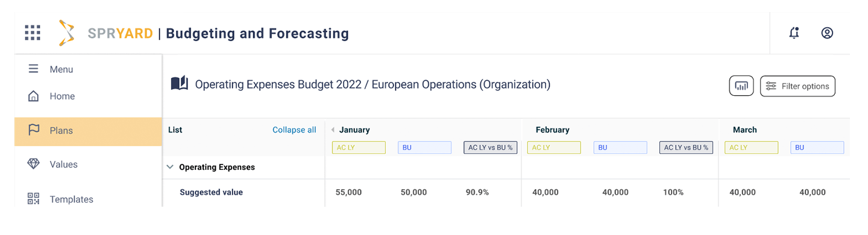The height and width of the screenshot is (235, 868).
Task: Click the Collapse all link
Action: point(294,130)
